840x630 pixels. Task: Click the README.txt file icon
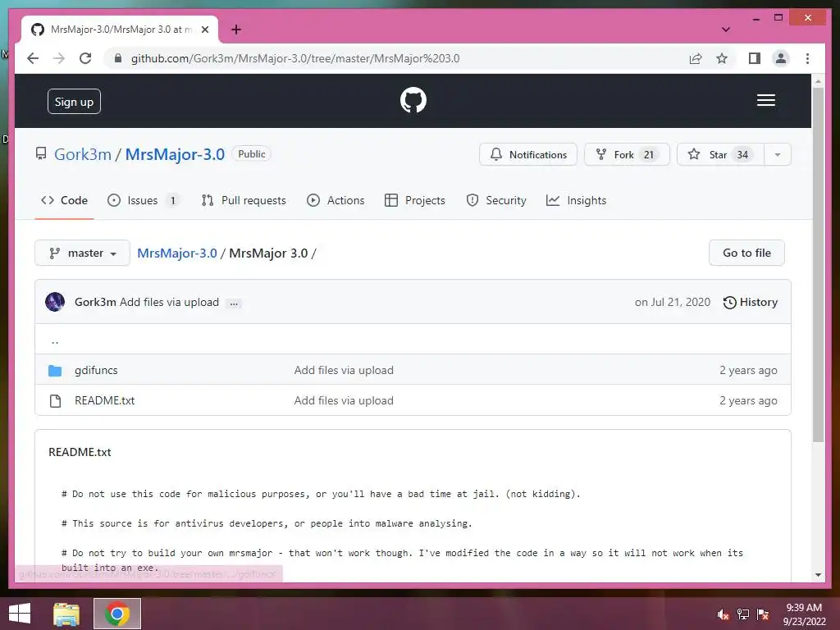55,400
